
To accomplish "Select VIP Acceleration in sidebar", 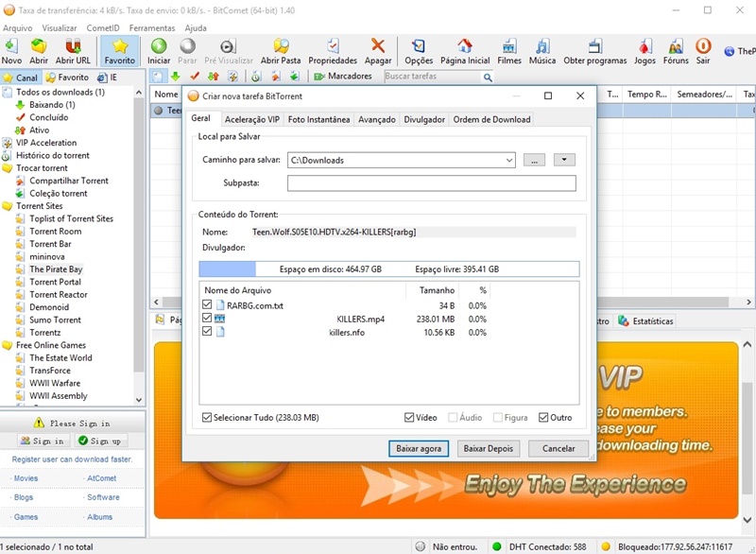I will (46, 143).
